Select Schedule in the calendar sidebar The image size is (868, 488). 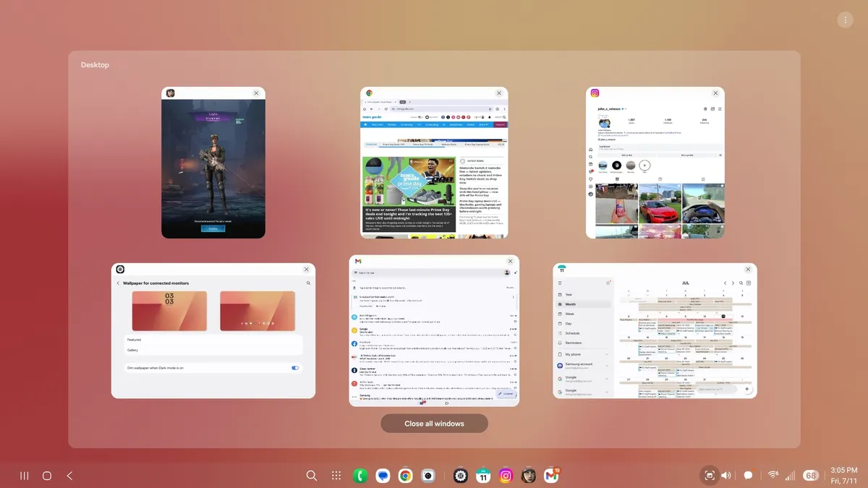[x=573, y=333]
